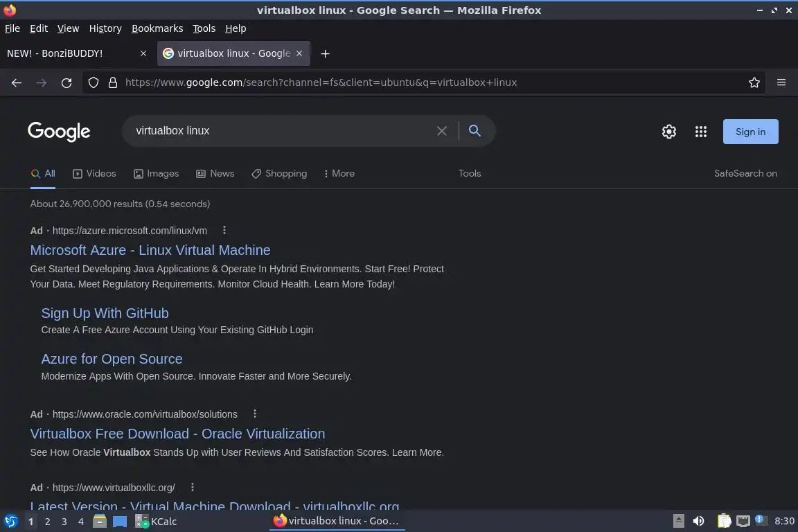Open the desktop start menu icon
This screenshot has height=532, width=798.
[x=10, y=522]
